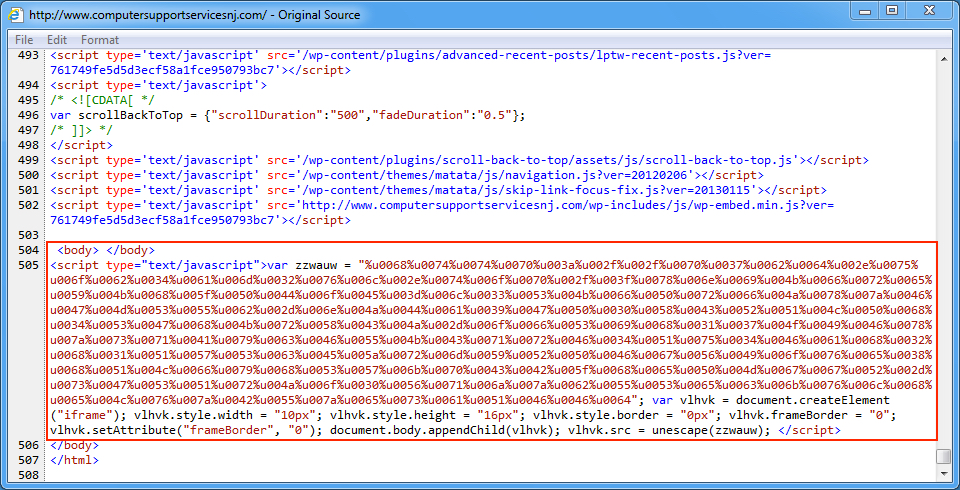Screen dimensions: 960x490
Task: Click the CDATA opening comment on line 495
Action: (x=103, y=100)
